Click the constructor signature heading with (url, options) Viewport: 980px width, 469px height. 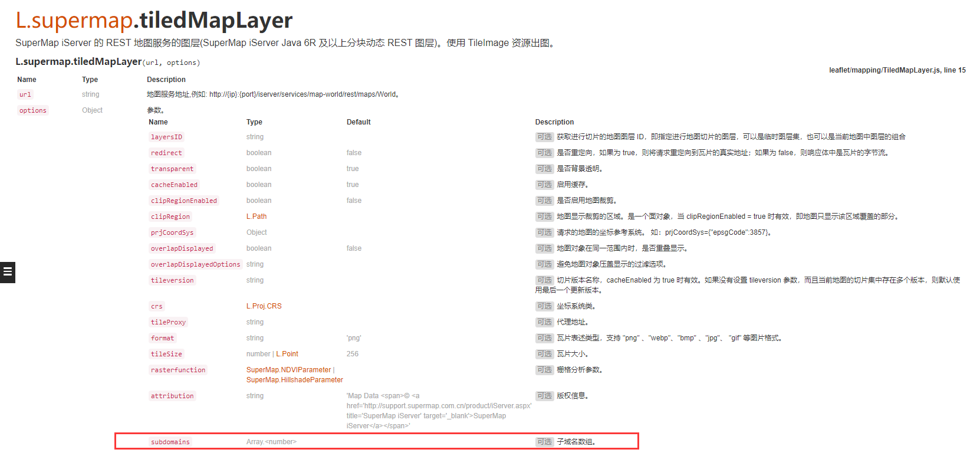pos(108,62)
